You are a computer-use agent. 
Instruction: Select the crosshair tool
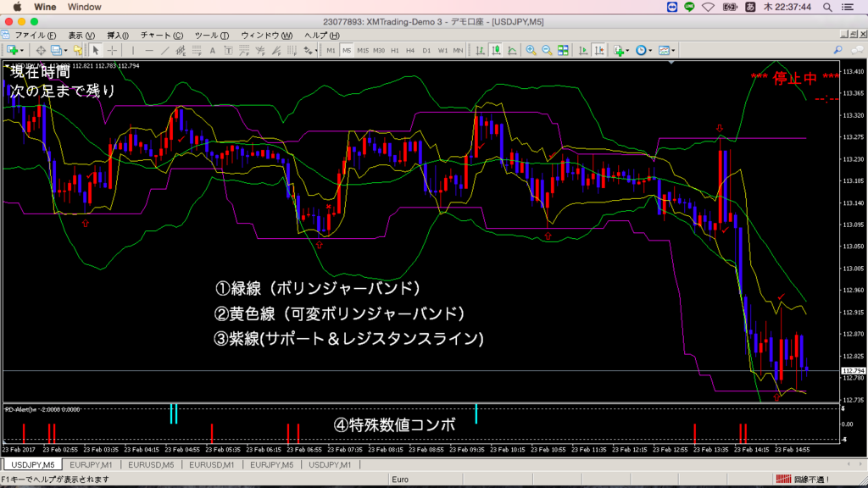point(113,50)
